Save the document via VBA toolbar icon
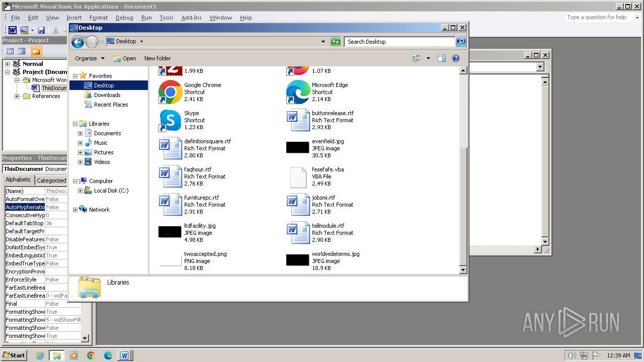 [41, 30]
